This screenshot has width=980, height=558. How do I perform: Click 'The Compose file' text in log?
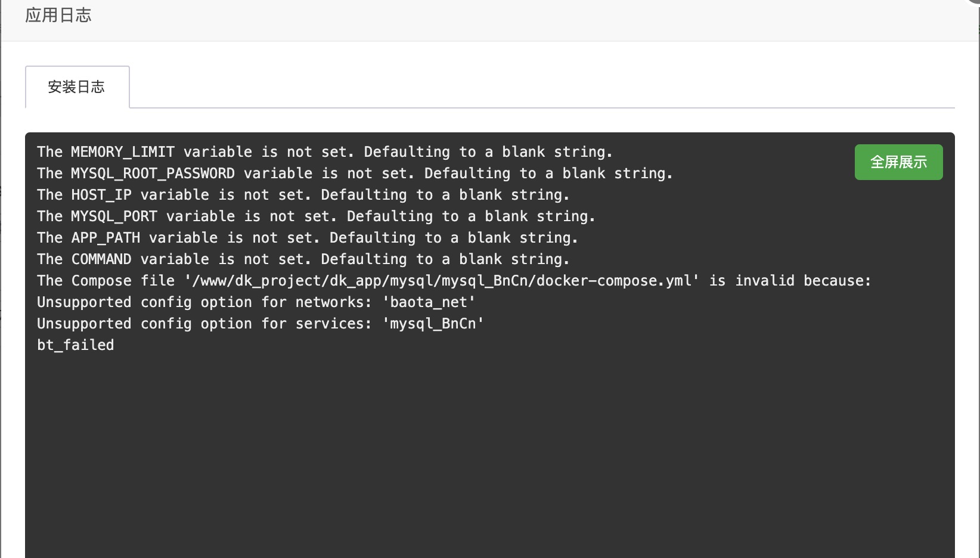point(106,281)
